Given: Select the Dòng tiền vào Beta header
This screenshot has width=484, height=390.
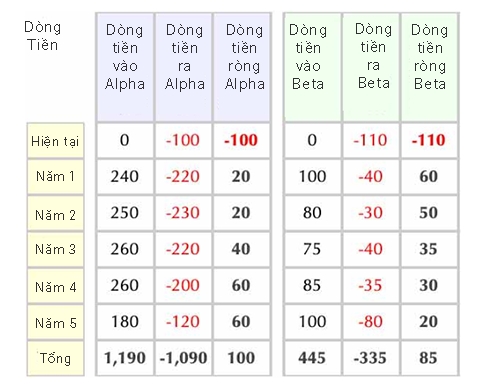Looking at the screenshot, I should tap(313, 67).
